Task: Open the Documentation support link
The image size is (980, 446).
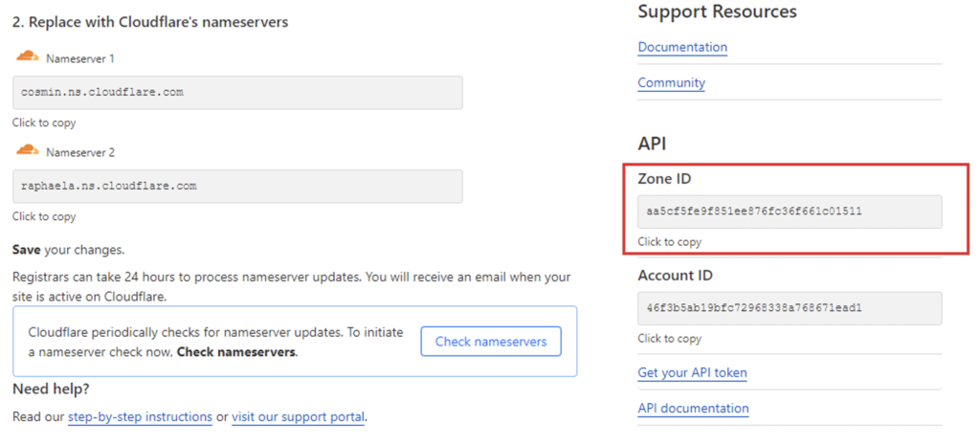Action: click(x=682, y=48)
